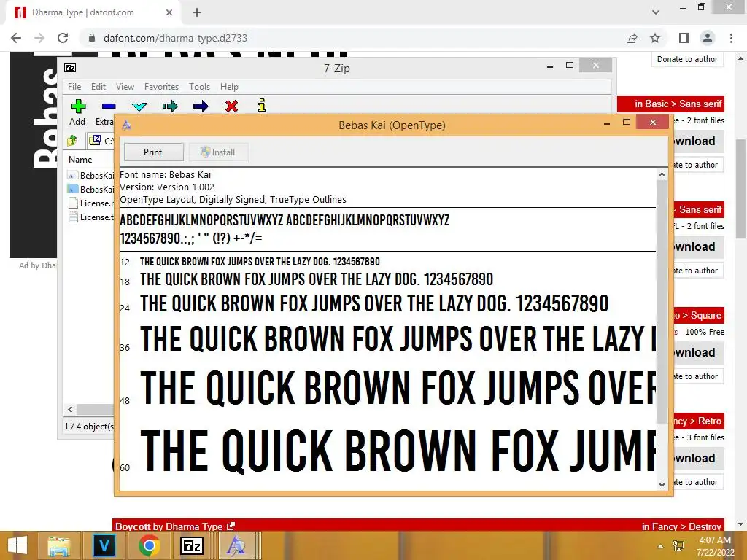Screen dimensions: 747x560
Task: Click the Chrome back arrow
Action: [16, 38]
